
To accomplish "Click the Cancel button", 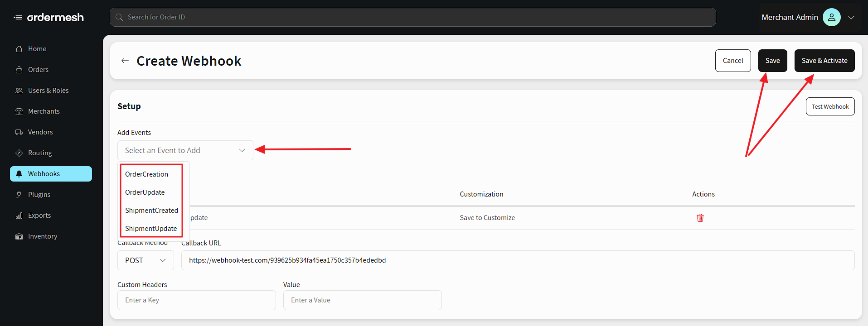I will [732, 61].
